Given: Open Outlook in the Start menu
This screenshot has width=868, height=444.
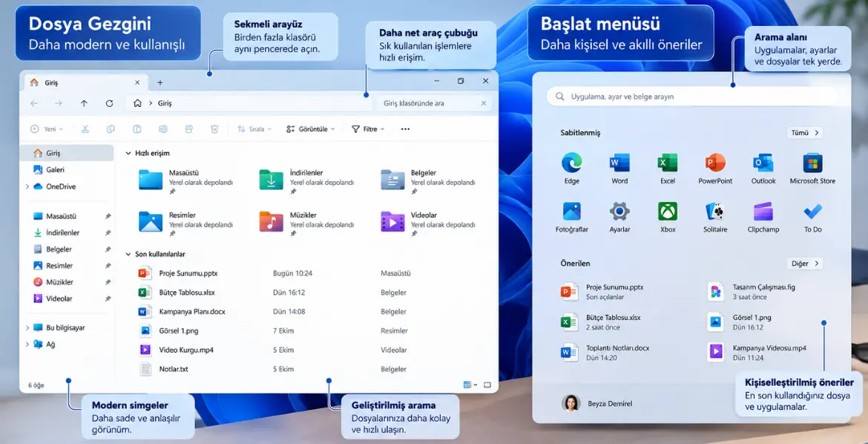Looking at the screenshot, I should click(763, 169).
